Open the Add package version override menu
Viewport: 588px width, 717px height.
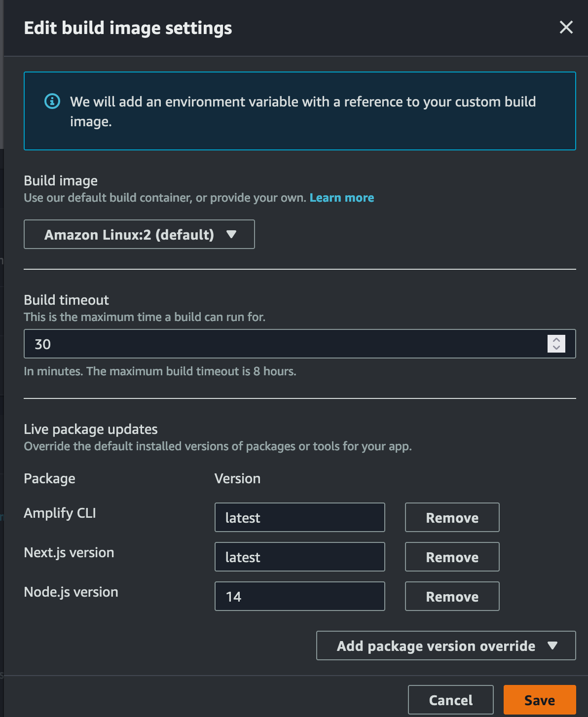coord(445,646)
